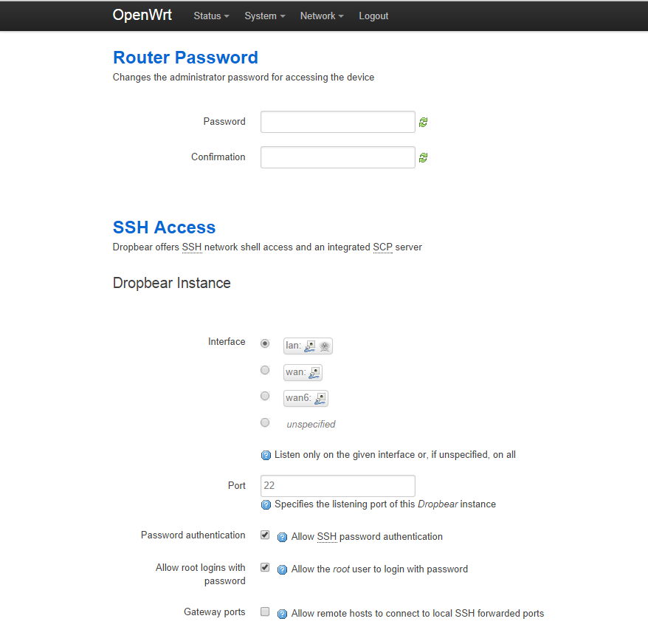This screenshot has width=648, height=644.
Task: Click into the Confirmation password field
Action: click(x=338, y=157)
